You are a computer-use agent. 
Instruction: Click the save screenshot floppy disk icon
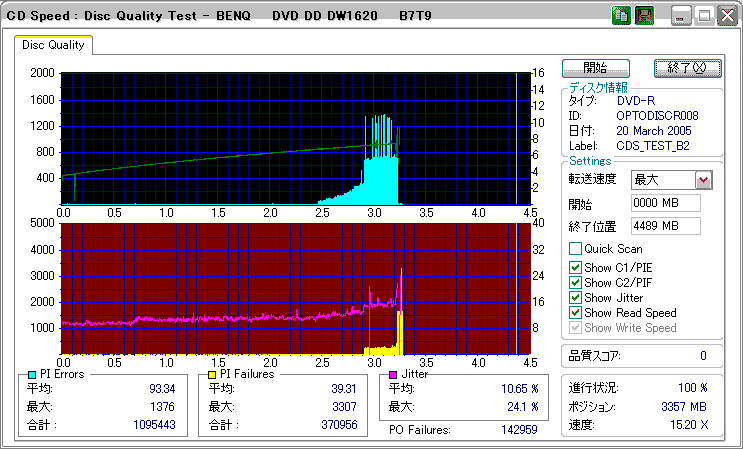click(x=644, y=16)
